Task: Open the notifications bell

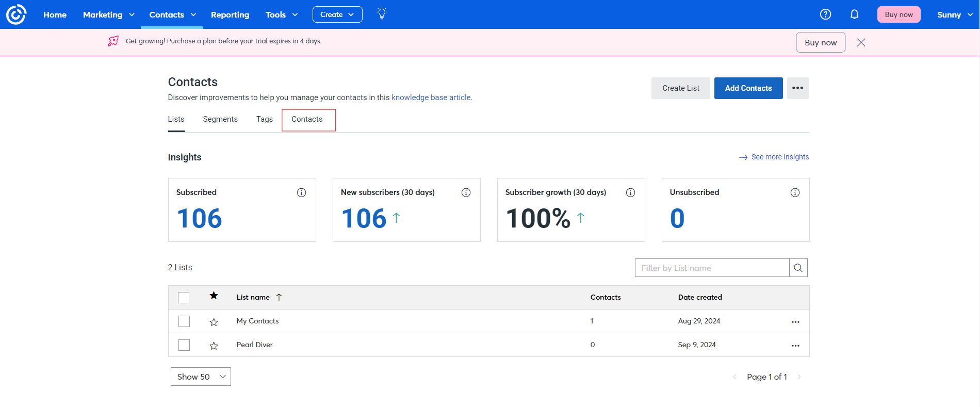Action: [854, 14]
